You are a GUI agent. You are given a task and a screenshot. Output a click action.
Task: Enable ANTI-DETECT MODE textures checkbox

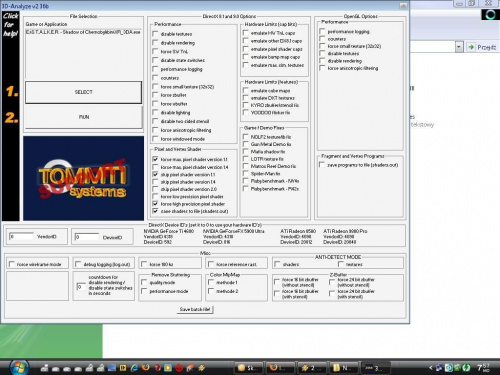coord(341,264)
